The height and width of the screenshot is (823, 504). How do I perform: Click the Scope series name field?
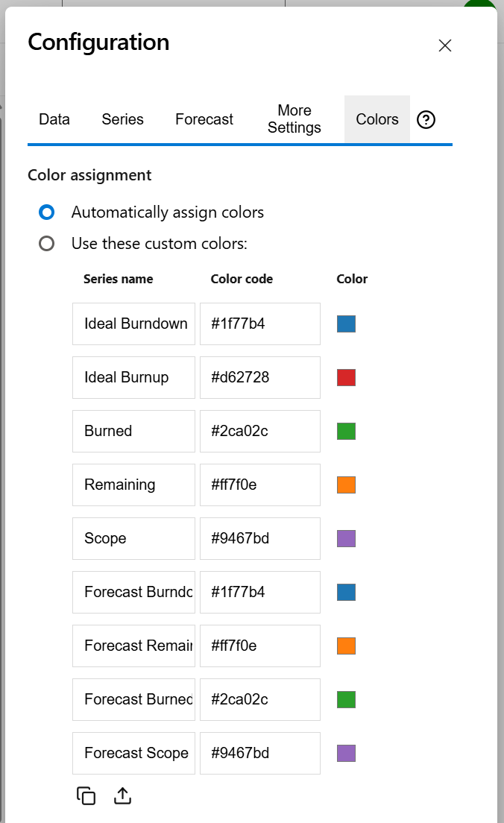click(133, 538)
